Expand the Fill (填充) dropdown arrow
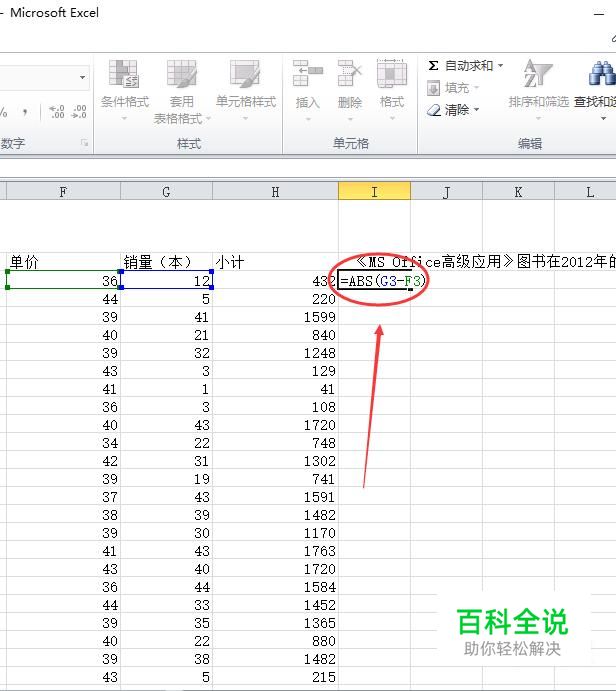This screenshot has height=691, width=616. coord(476,88)
